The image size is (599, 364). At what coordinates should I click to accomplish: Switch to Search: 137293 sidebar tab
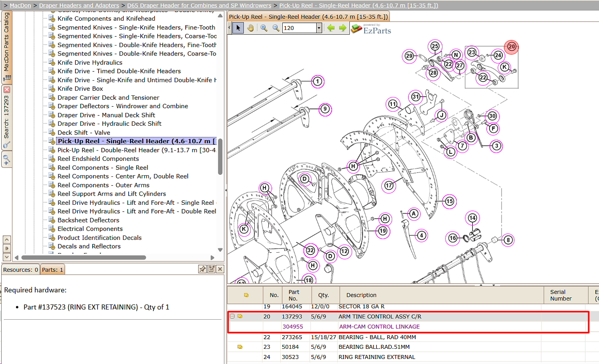7,117
